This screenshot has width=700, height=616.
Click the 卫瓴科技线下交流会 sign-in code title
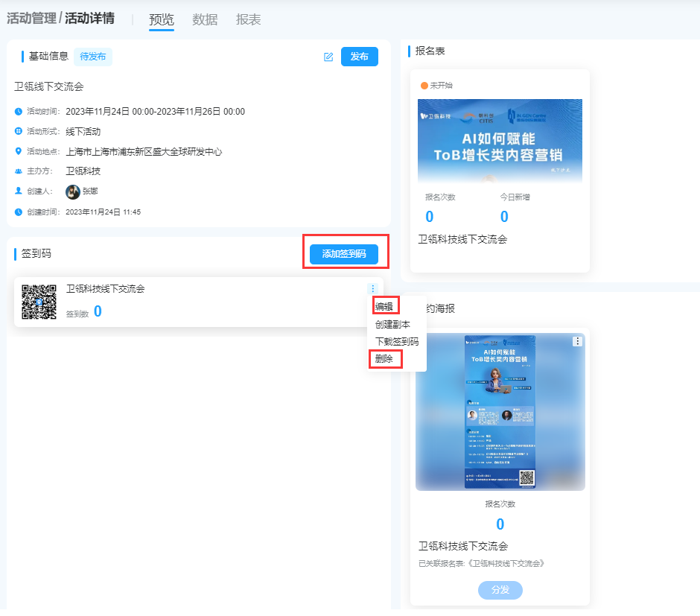pyautogui.click(x=105, y=289)
